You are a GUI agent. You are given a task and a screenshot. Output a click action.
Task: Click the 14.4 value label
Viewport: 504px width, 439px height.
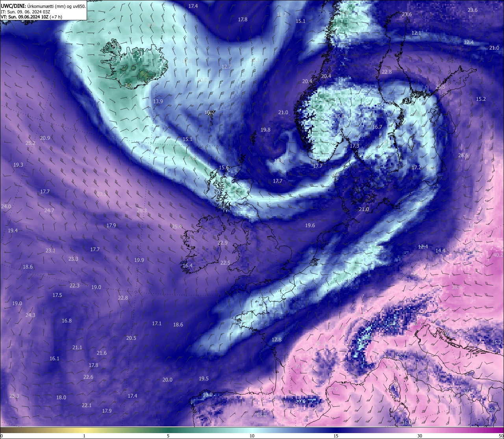point(440,251)
